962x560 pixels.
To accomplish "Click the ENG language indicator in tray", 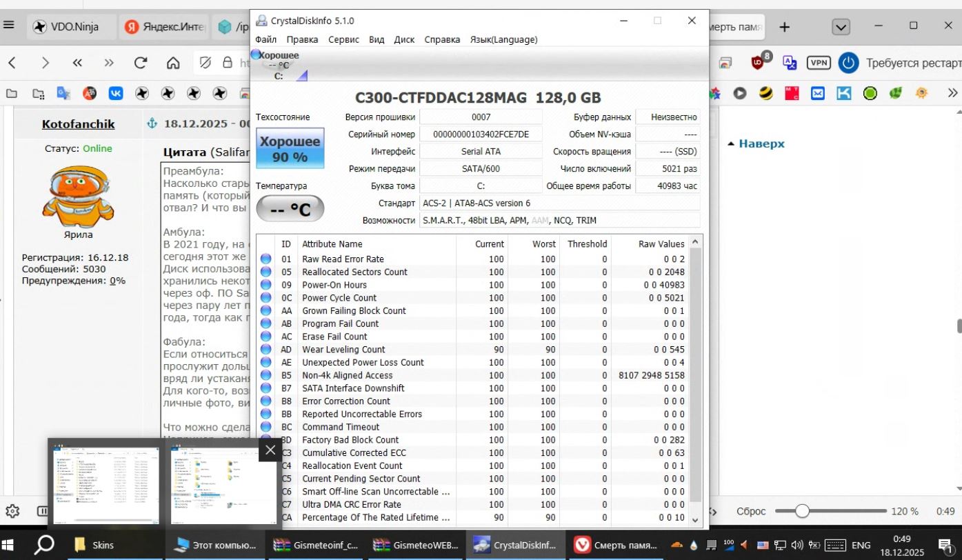I will (x=861, y=545).
